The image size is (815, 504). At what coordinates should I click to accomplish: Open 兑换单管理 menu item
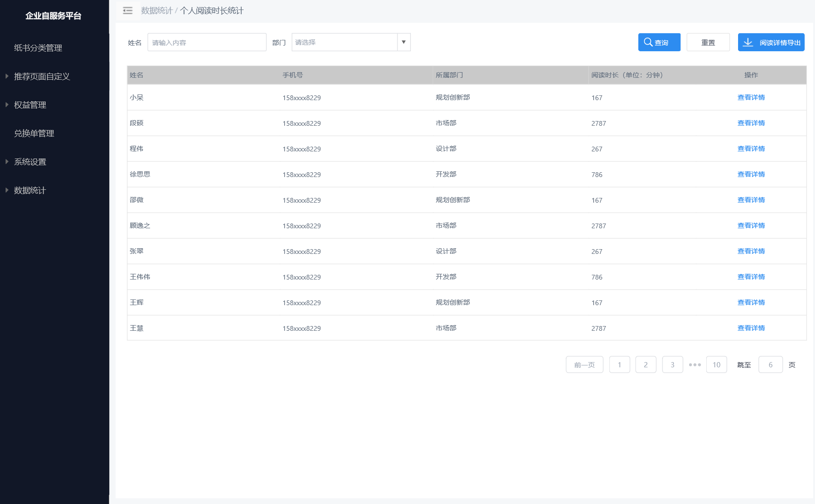(34, 133)
